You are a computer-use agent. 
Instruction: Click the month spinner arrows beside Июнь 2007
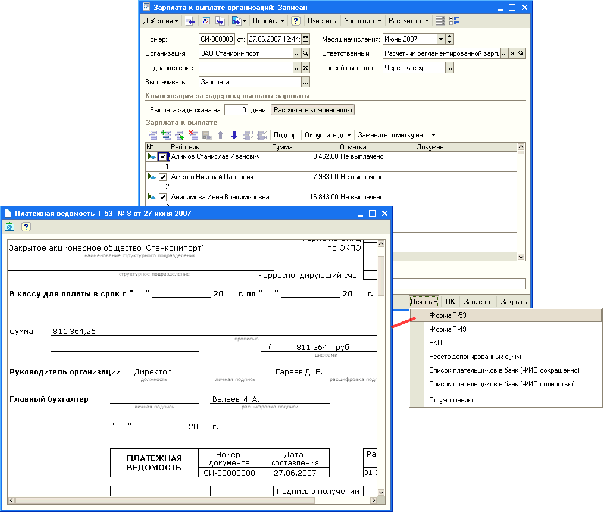(449, 39)
